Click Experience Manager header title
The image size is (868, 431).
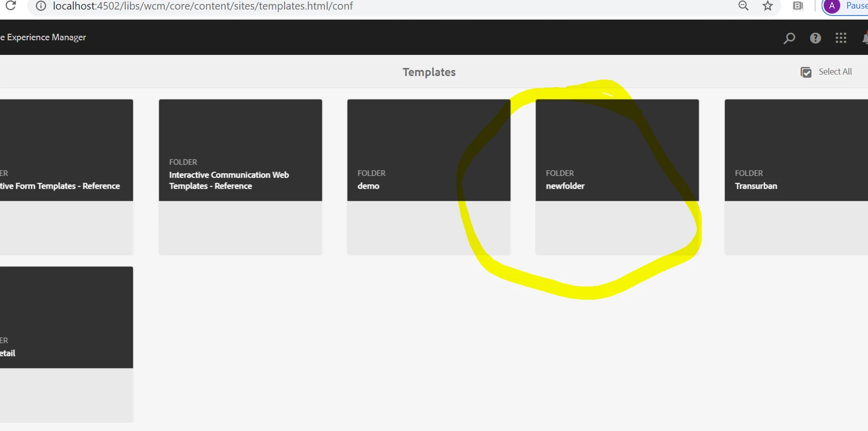coord(43,37)
